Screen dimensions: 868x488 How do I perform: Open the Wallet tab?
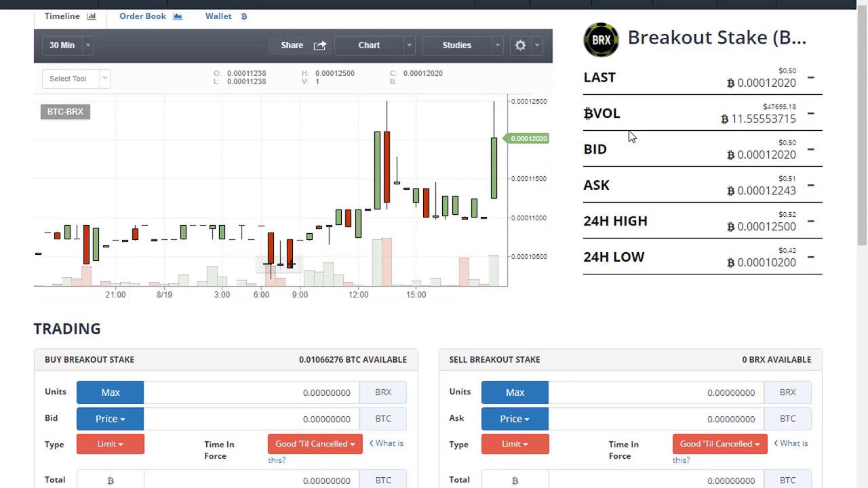(226, 16)
